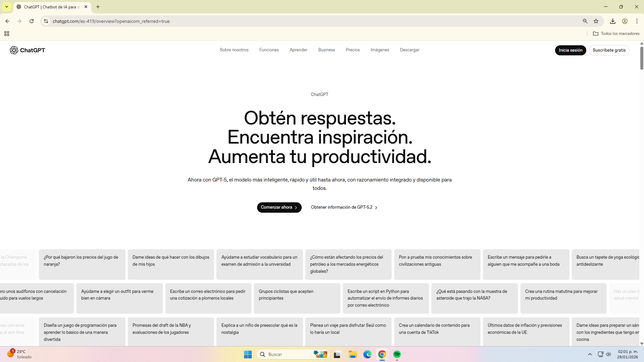Viewport: 644px width, 362px height.
Task: Click the ChatGPT logo in header
Action: click(x=27, y=50)
